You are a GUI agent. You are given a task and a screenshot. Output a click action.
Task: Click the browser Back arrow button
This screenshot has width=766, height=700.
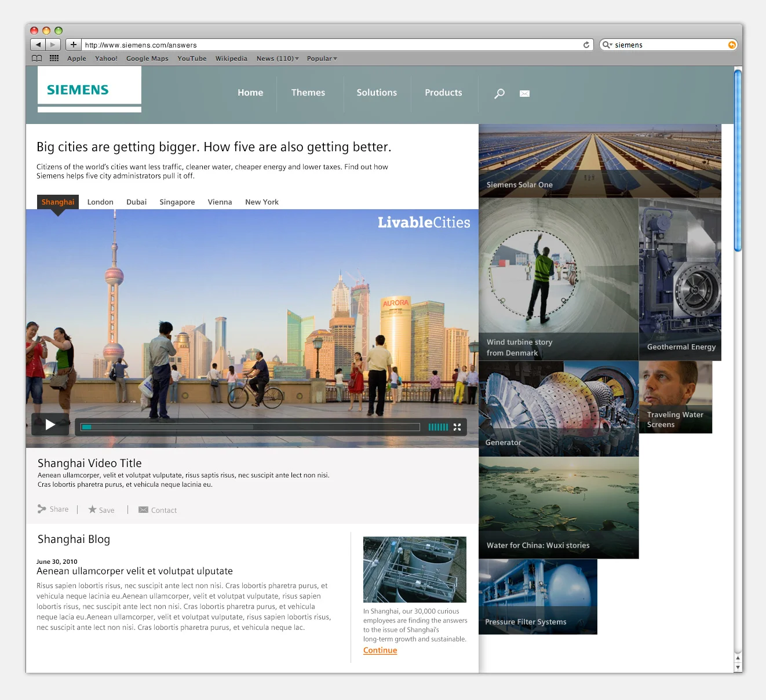click(x=38, y=45)
